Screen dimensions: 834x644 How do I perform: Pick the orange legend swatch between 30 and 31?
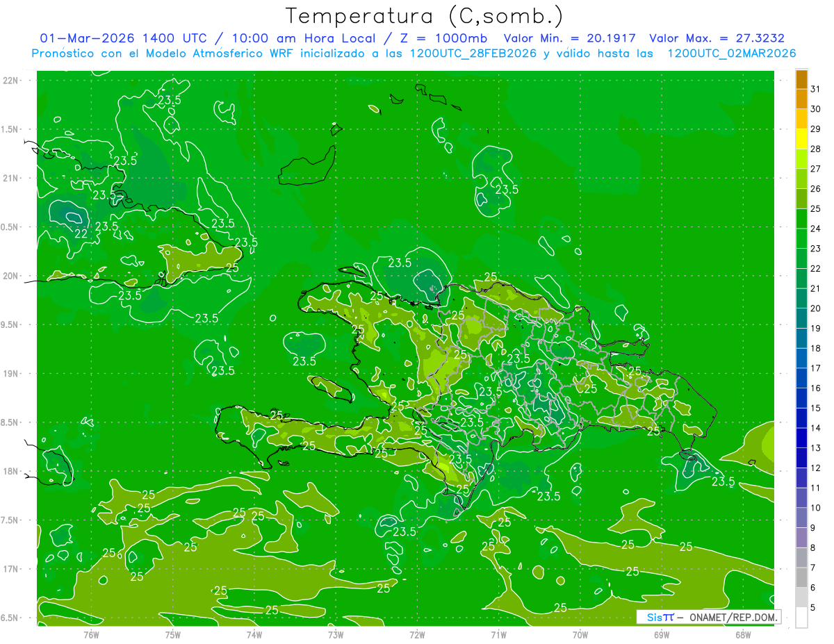click(x=801, y=99)
